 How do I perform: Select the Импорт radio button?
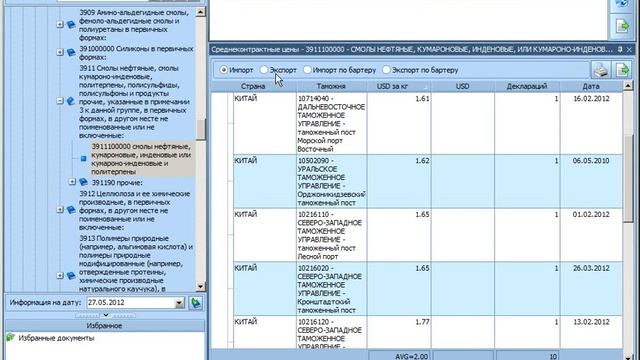223,70
